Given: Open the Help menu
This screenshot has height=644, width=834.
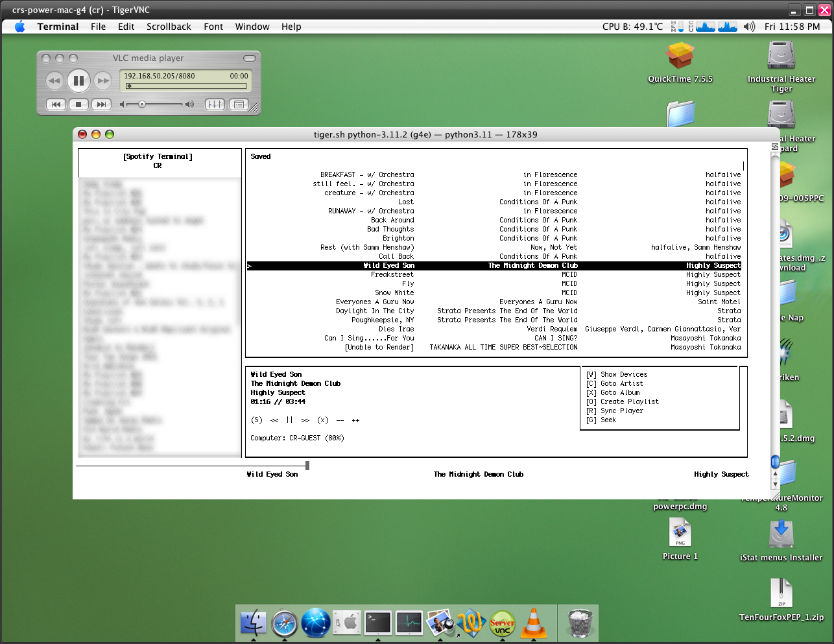Looking at the screenshot, I should tap(291, 27).
